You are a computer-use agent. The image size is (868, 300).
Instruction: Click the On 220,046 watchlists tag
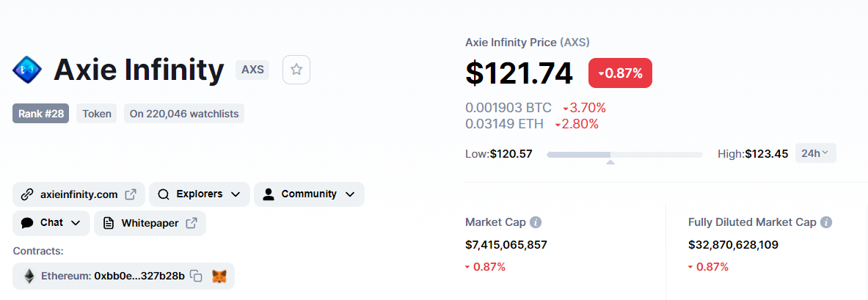pos(184,114)
